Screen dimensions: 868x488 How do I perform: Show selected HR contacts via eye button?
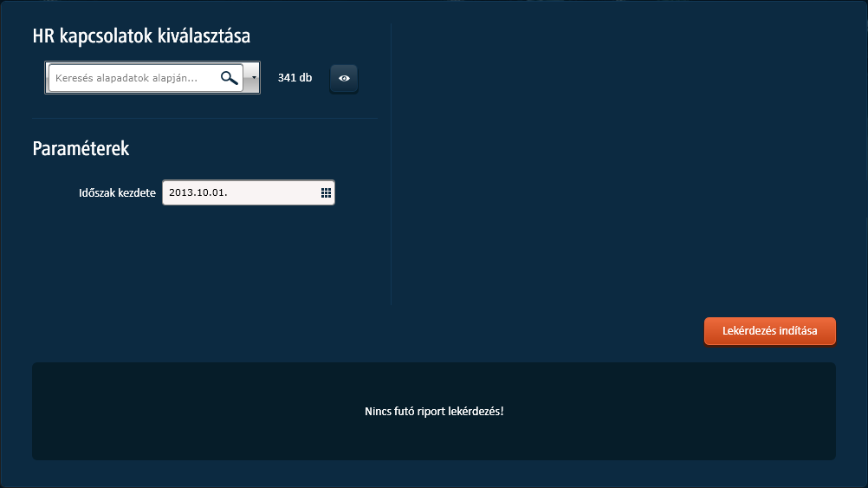tap(344, 79)
